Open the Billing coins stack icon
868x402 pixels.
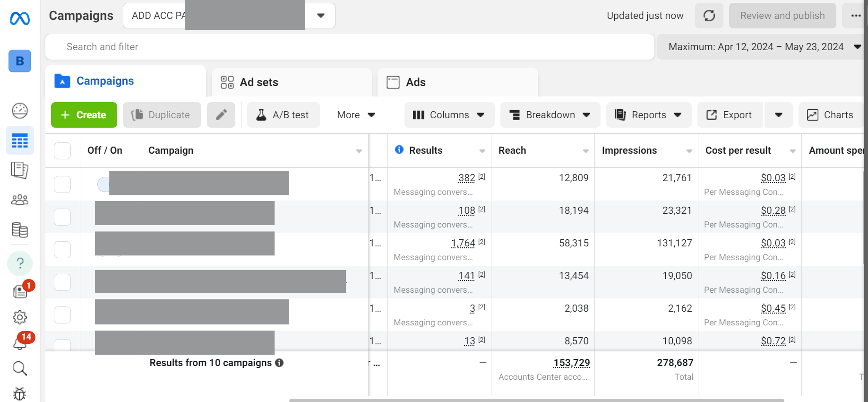coord(20,230)
